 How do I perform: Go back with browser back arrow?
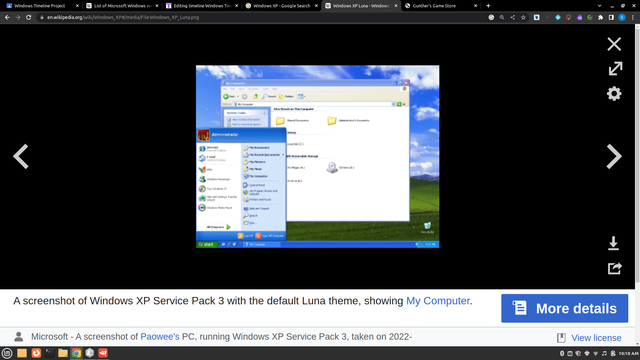pos(7,18)
